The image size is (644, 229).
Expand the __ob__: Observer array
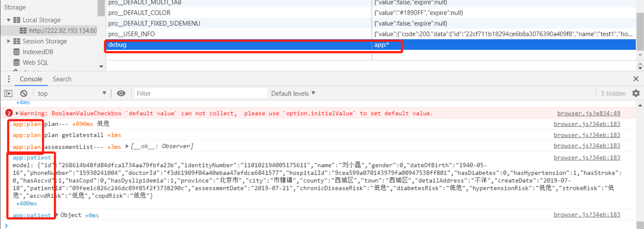127,146
